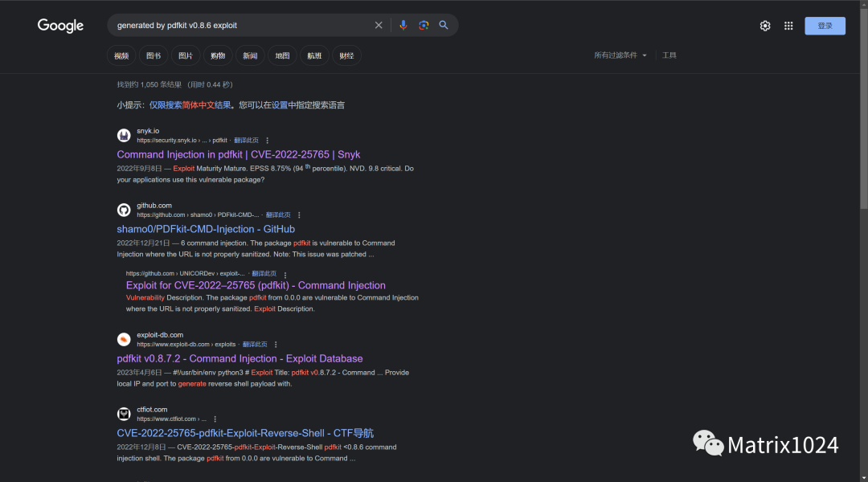Translate the shamo0 GitHub result page
The width and height of the screenshot is (868, 482).
point(278,215)
